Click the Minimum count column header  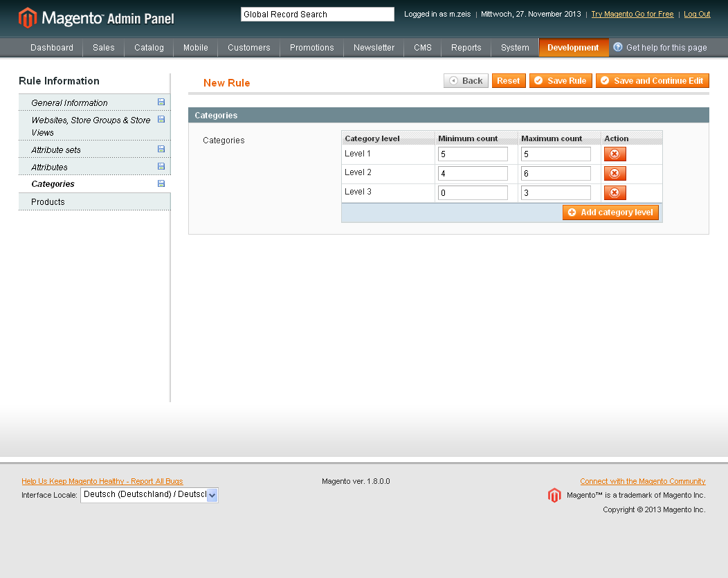tap(476, 138)
